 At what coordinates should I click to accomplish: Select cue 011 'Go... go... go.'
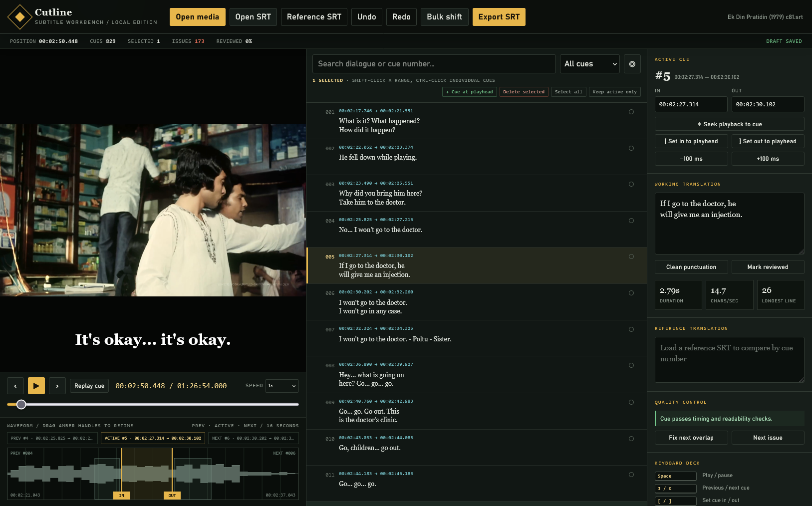pos(477,483)
